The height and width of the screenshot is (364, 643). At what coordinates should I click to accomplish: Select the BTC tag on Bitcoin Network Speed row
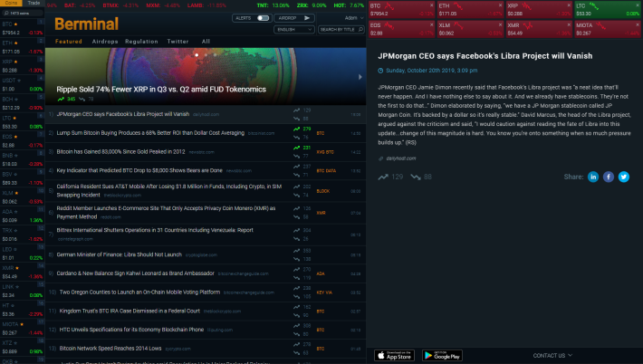[321, 349]
